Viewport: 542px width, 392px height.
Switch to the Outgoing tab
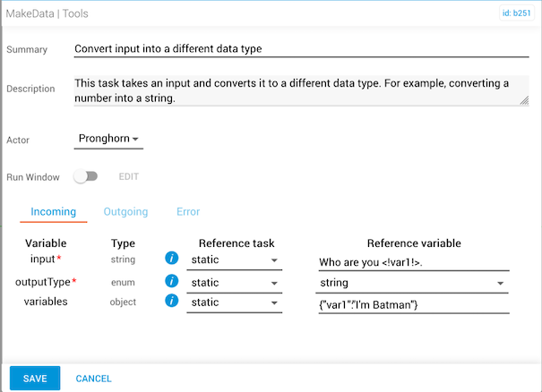pyautogui.click(x=125, y=212)
